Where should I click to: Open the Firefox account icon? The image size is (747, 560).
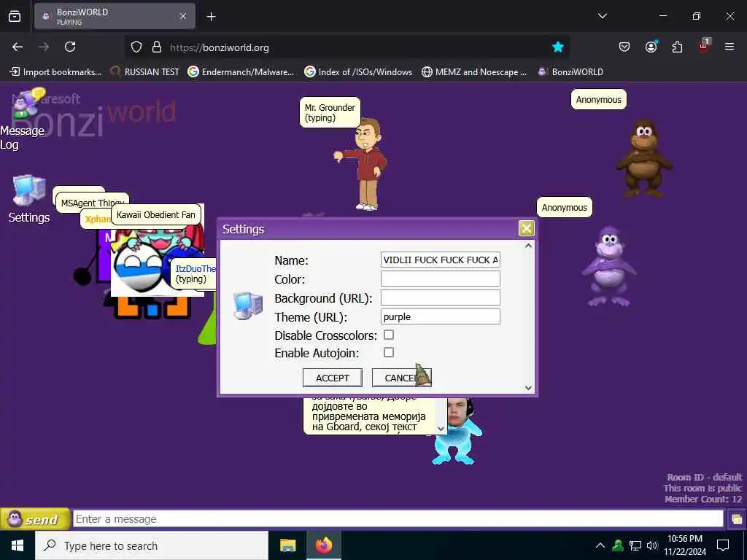pyautogui.click(x=651, y=47)
